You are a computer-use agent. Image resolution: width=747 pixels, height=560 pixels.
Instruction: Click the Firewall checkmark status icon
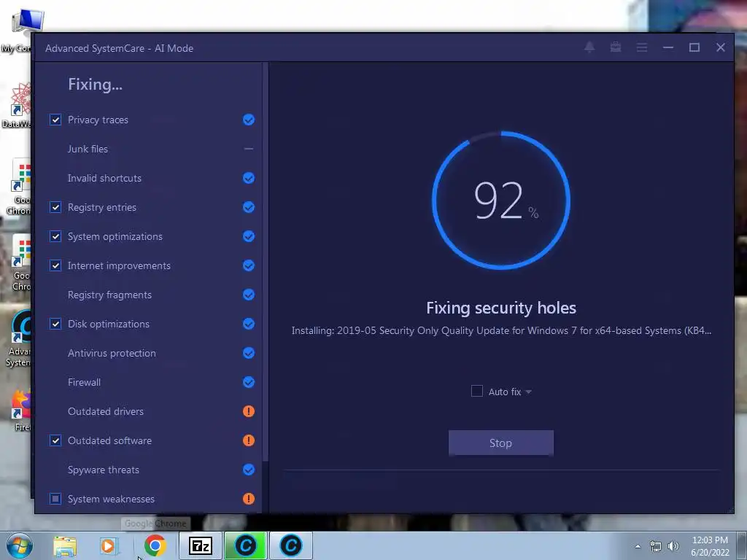pos(249,382)
